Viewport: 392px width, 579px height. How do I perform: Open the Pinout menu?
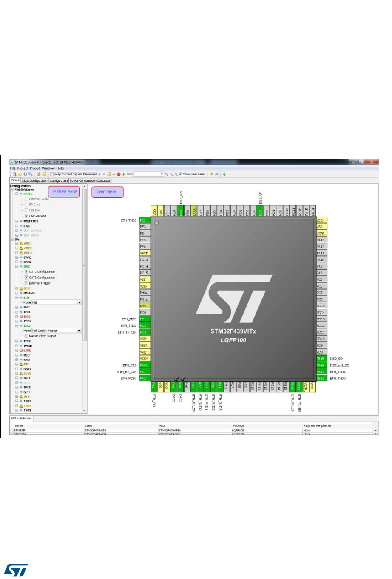(35, 168)
